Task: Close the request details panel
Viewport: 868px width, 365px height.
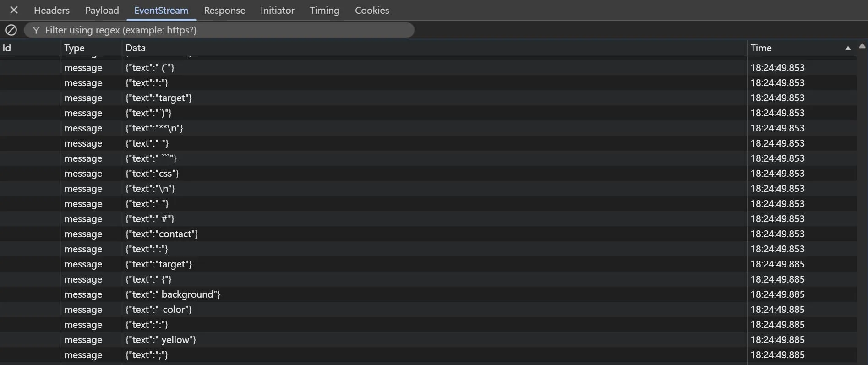Action: 14,10
